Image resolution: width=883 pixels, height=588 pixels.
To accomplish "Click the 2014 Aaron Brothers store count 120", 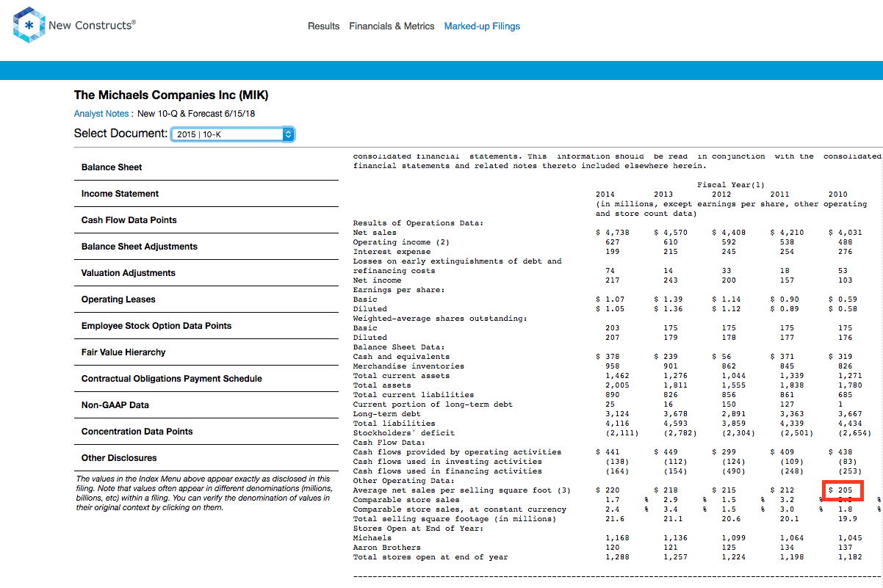I will coord(613,548).
